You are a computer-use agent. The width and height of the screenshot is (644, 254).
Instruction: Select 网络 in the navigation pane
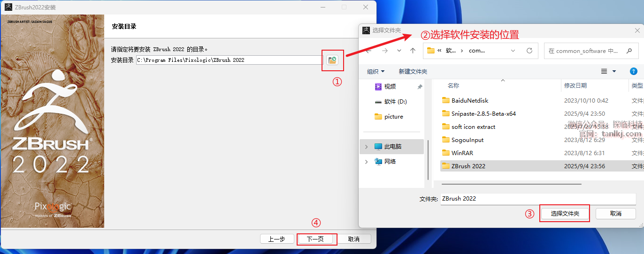pyautogui.click(x=390, y=162)
